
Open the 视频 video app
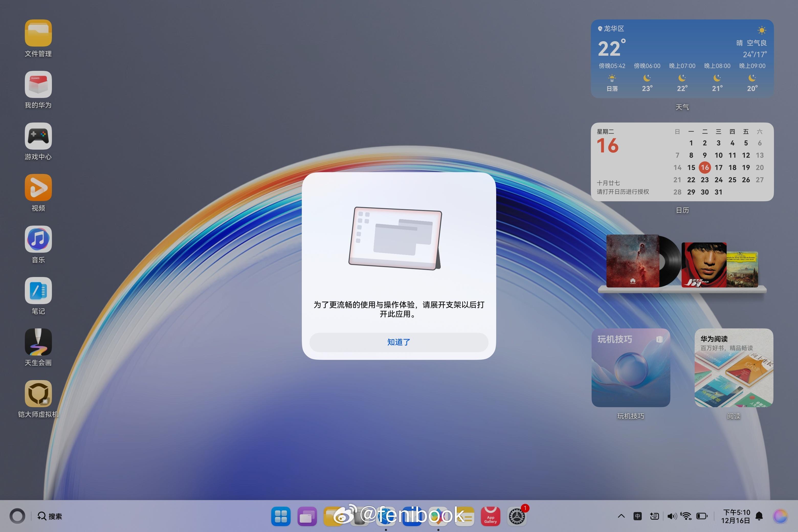tap(38, 187)
